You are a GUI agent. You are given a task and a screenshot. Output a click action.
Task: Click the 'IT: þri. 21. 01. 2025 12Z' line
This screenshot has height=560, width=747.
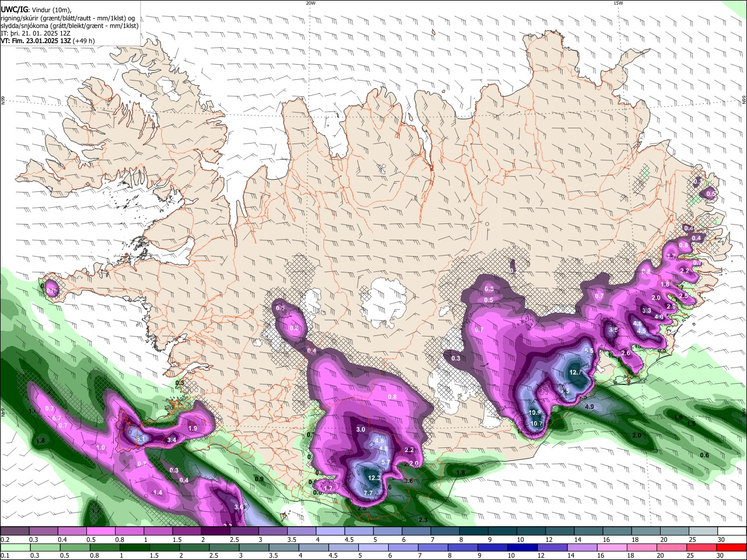pyautogui.click(x=35, y=33)
